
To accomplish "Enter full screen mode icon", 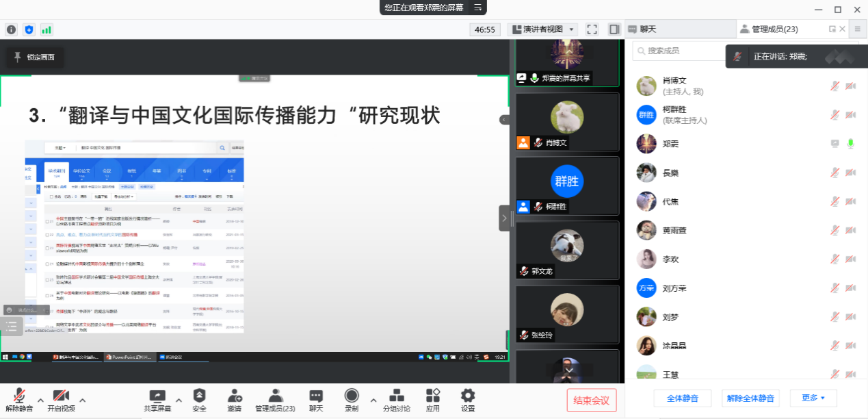I will 592,29.
